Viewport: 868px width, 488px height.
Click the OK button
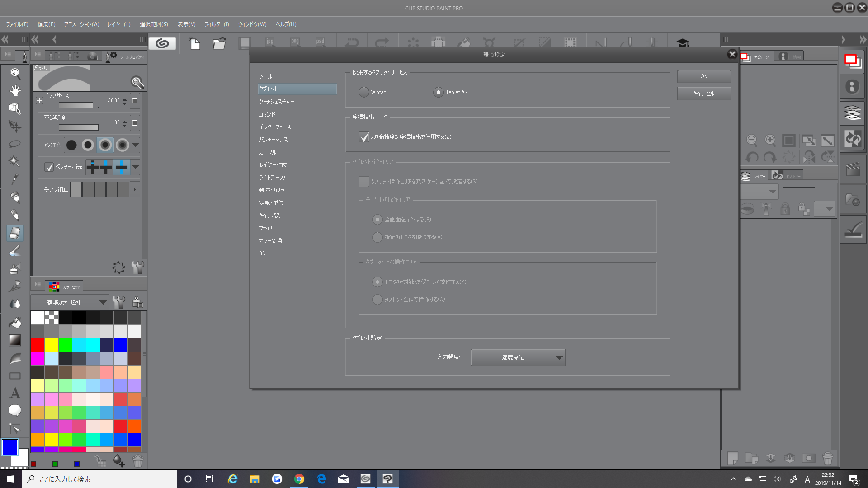[704, 76]
